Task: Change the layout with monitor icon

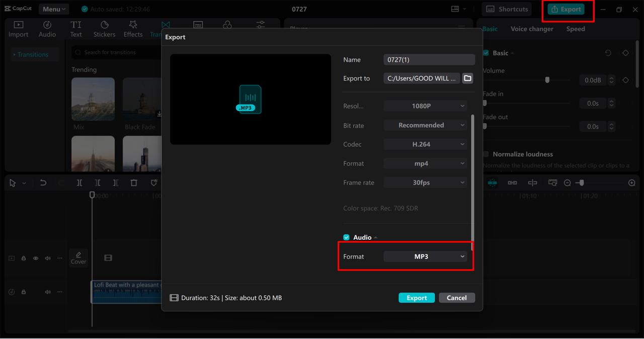Action: [455, 9]
